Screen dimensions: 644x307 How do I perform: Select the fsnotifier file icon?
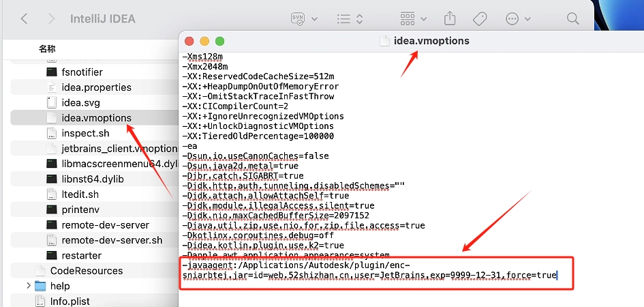point(51,72)
